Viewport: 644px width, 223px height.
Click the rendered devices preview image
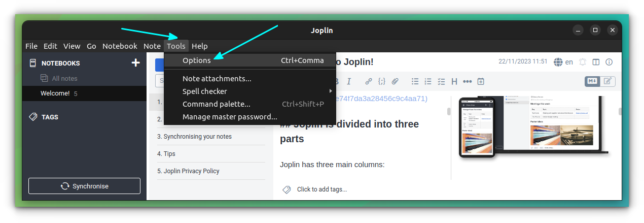(533, 127)
